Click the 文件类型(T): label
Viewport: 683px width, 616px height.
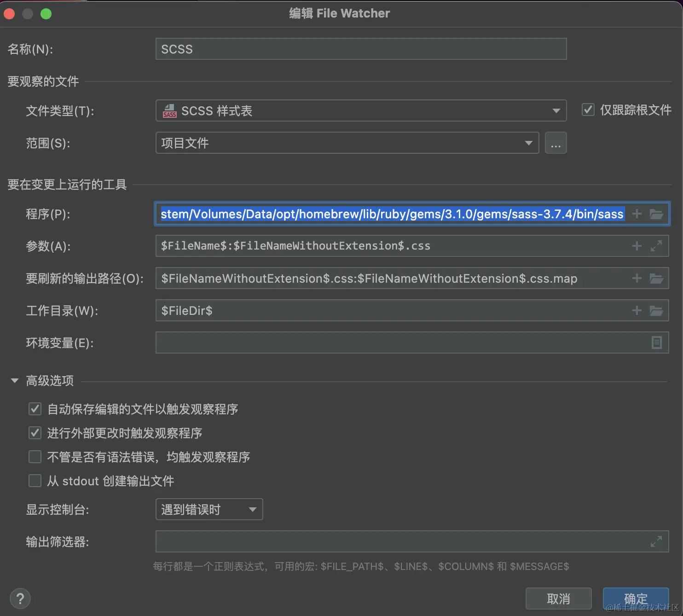60,111
